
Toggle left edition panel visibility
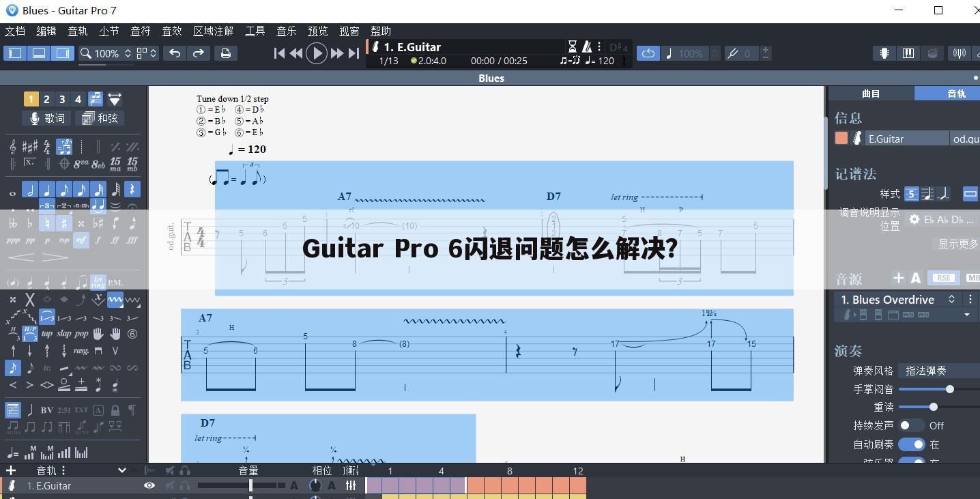point(15,53)
